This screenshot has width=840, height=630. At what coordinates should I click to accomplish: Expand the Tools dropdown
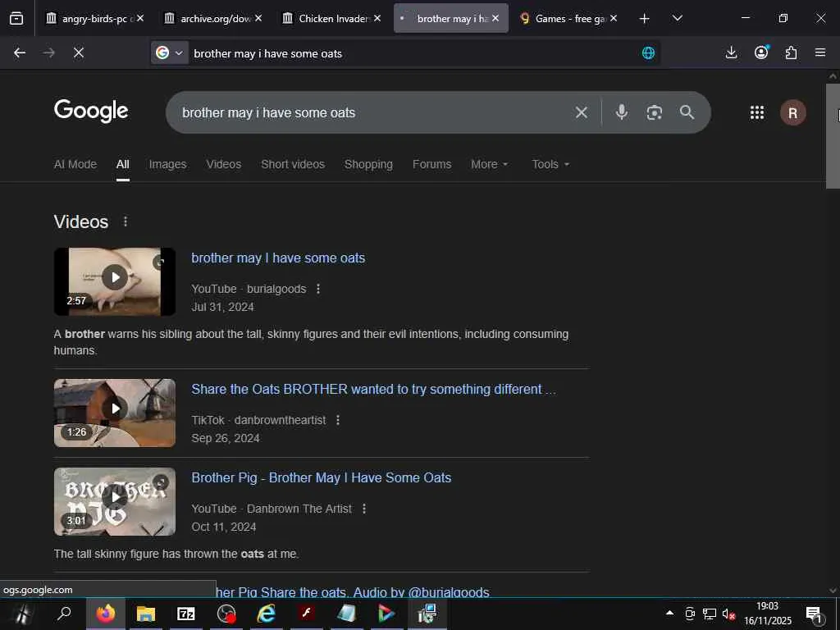[x=550, y=164]
